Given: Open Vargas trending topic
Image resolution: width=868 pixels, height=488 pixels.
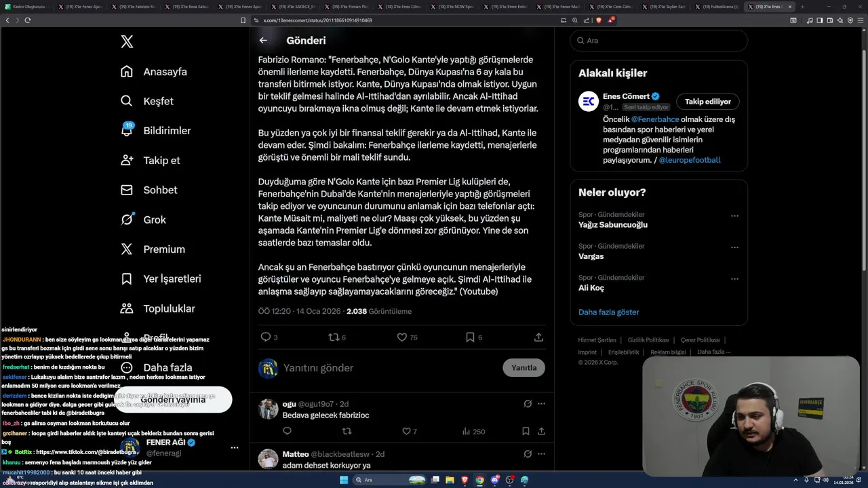Looking at the screenshot, I should (x=591, y=256).
